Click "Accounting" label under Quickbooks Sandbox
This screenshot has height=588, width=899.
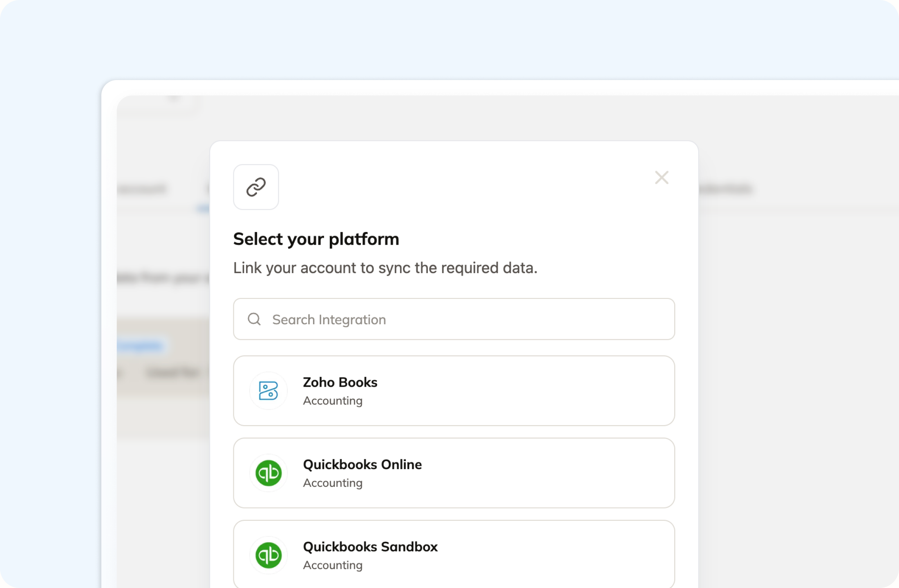(x=333, y=566)
